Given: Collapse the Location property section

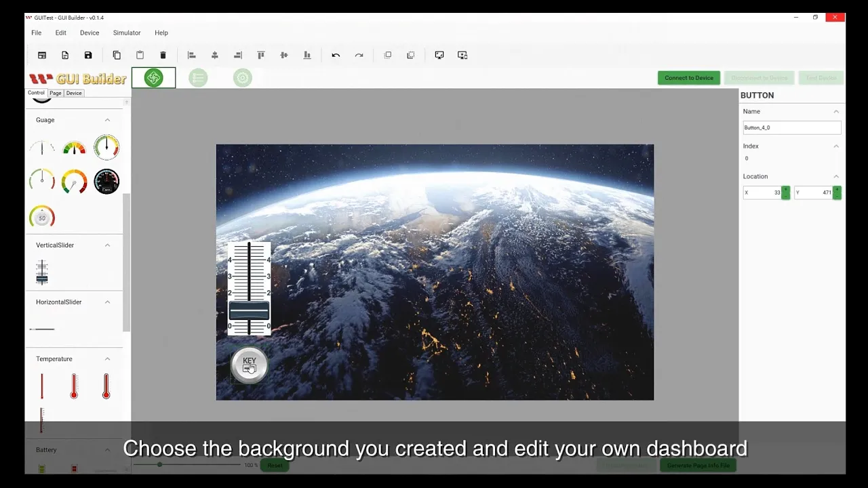Looking at the screenshot, I should pyautogui.click(x=836, y=177).
